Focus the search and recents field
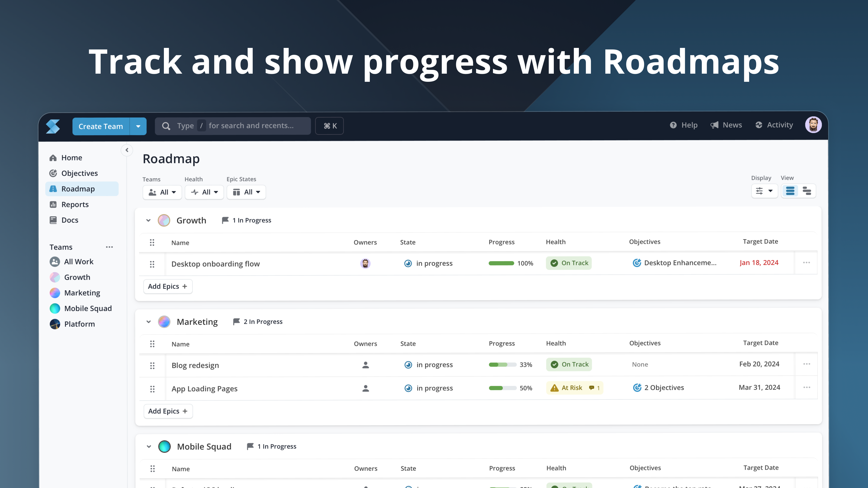 233,126
